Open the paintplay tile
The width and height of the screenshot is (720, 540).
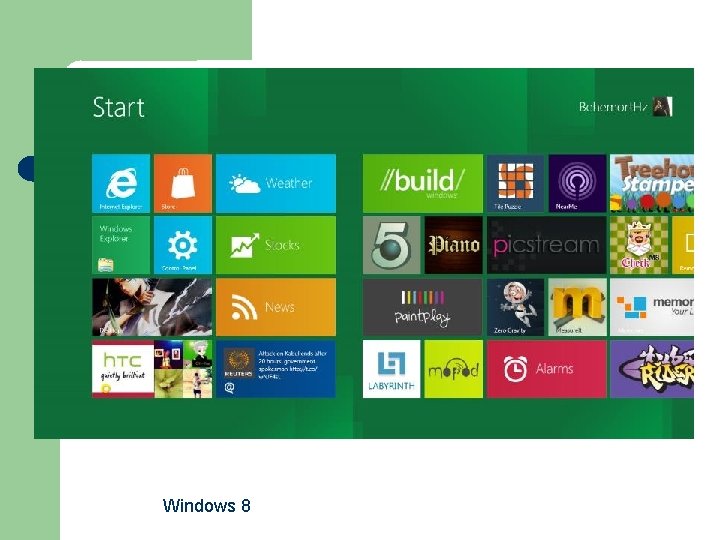click(x=422, y=307)
